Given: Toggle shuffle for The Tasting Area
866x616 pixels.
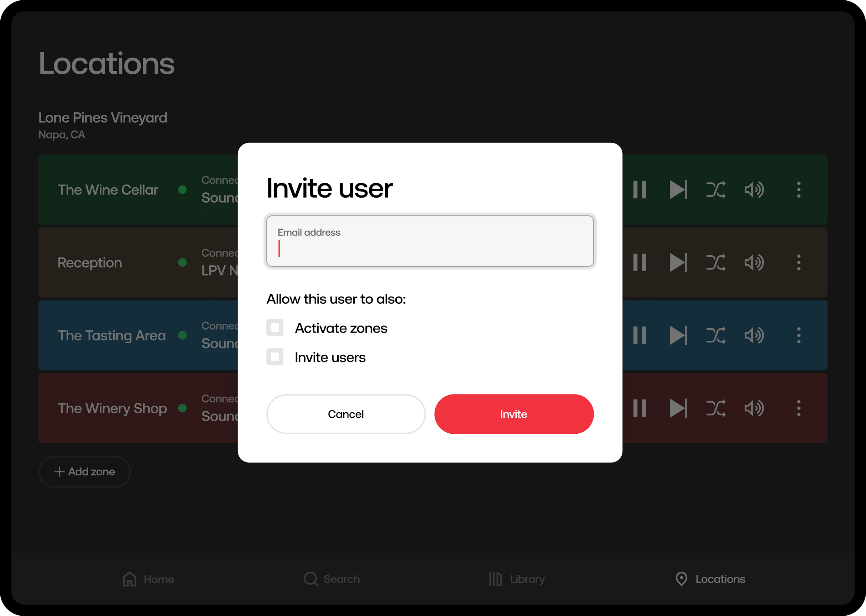Looking at the screenshot, I should click(x=716, y=335).
